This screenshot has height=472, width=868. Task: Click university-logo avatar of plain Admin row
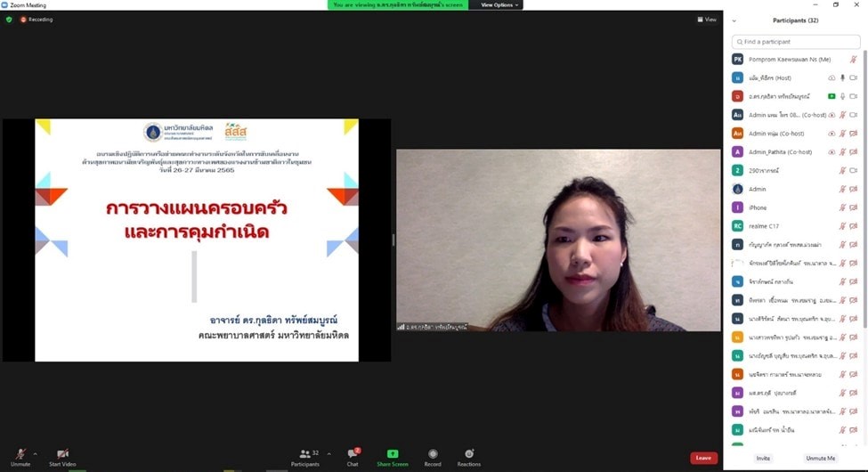[x=737, y=189]
